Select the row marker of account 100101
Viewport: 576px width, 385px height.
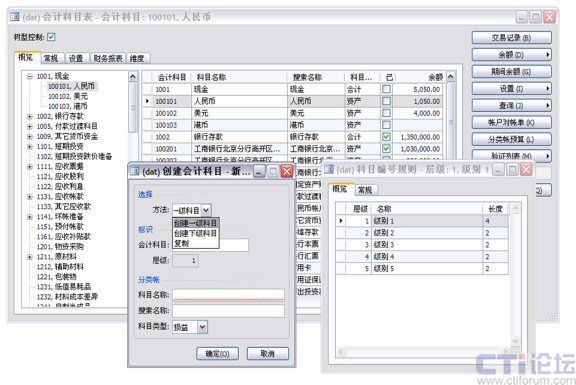[147, 101]
